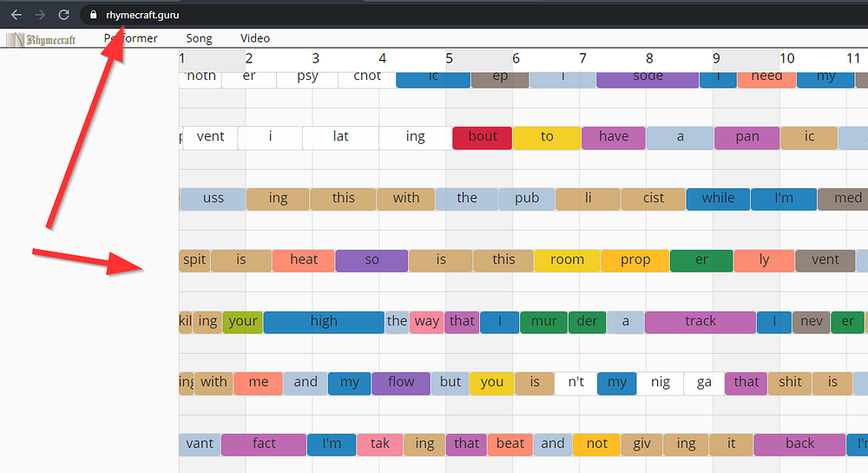Click the "it" syllable block
The height and width of the screenshot is (473, 868).
pos(731,444)
